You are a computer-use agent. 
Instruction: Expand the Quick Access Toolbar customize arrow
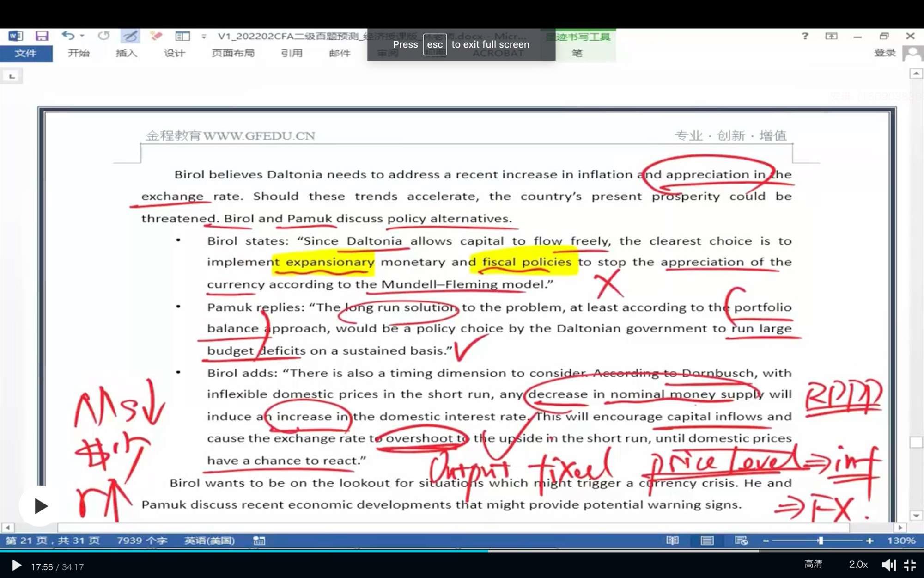(204, 36)
